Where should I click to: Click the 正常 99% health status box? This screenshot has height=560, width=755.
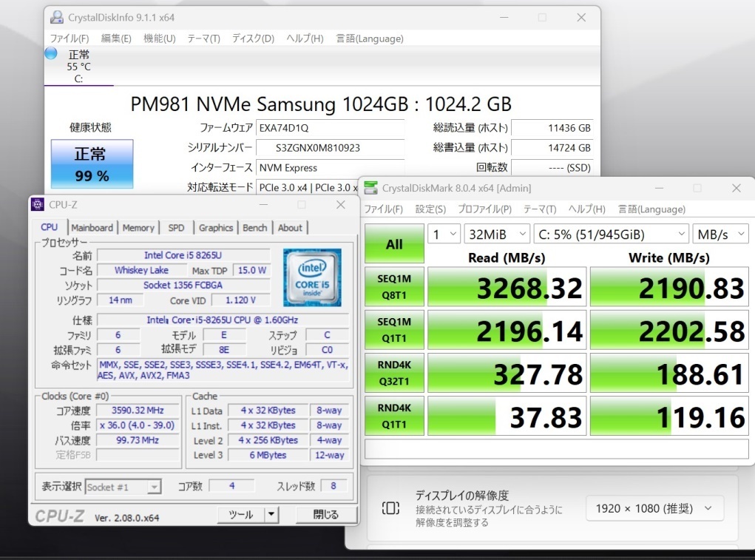pos(92,163)
